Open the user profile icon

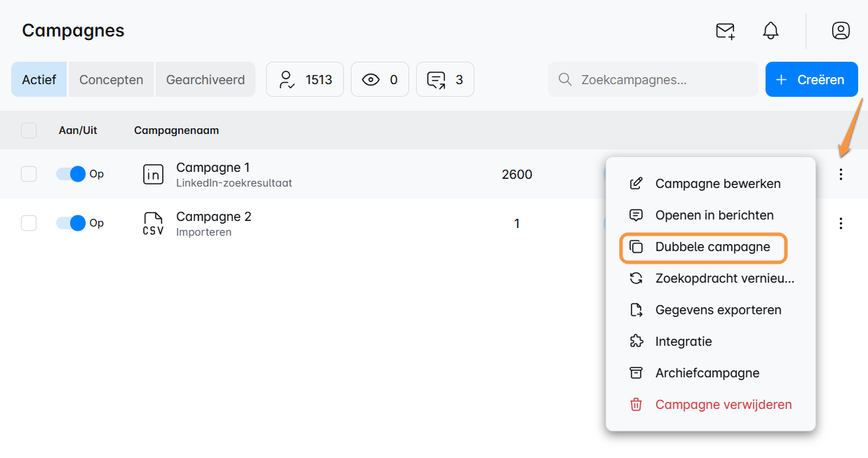(x=840, y=31)
